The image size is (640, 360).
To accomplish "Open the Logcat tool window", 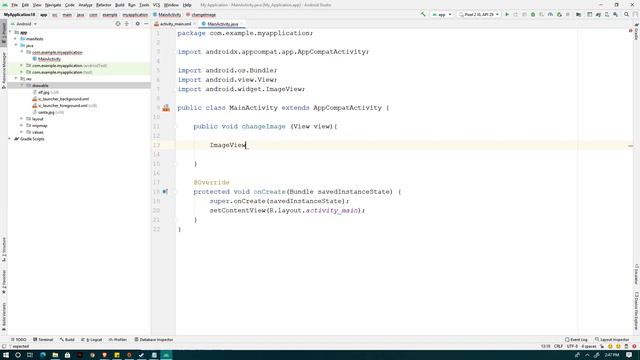I will (92, 340).
